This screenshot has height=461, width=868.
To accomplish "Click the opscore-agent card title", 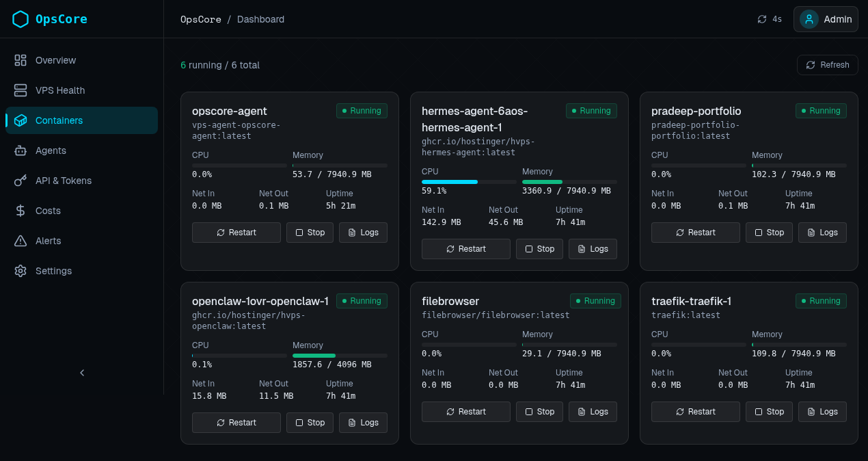I will (x=230, y=111).
